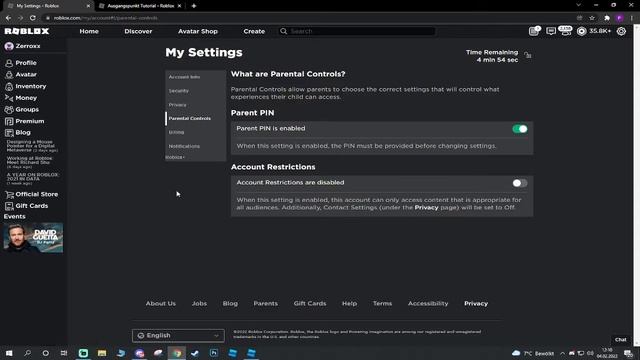Open the Help footer link
Screen dimensions: 640x360
349,304
